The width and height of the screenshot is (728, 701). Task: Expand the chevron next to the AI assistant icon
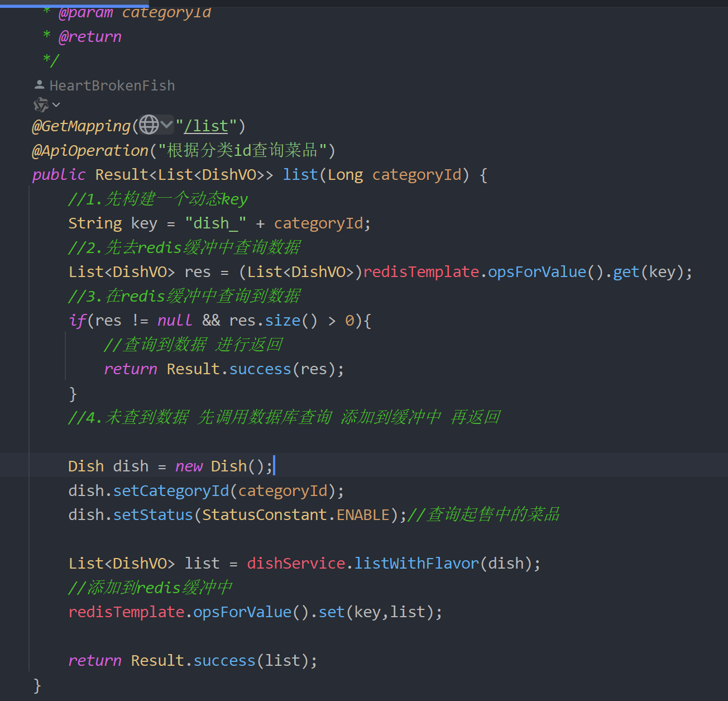[x=56, y=104]
